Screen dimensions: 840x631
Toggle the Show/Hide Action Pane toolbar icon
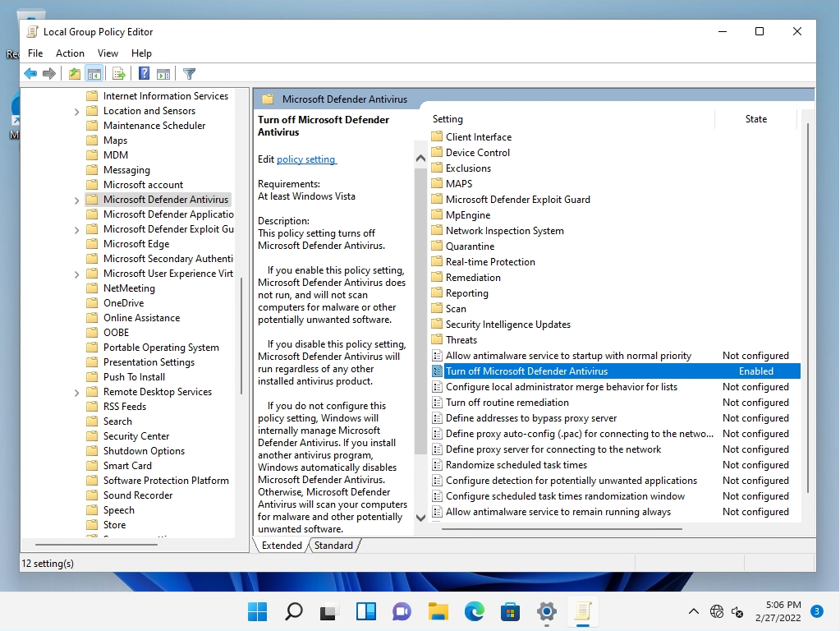pos(163,73)
